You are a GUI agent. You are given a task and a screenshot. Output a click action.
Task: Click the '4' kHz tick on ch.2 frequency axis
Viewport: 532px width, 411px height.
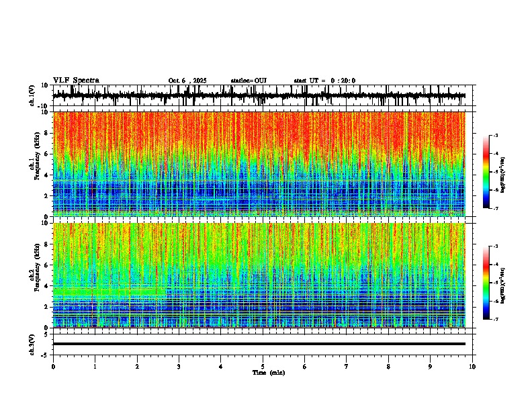pos(47,286)
